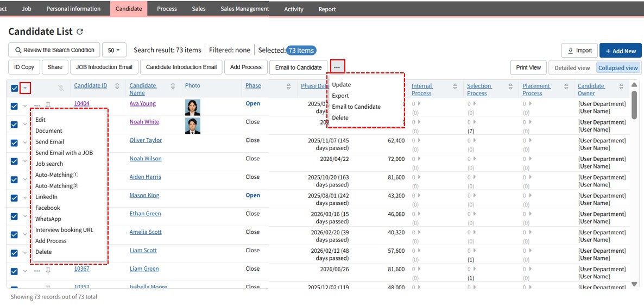Switch to Detailed view
The image size is (644, 305).
pos(572,68)
